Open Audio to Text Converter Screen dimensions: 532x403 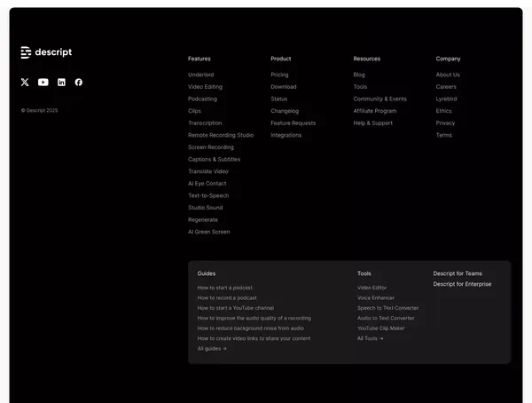[x=386, y=319]
